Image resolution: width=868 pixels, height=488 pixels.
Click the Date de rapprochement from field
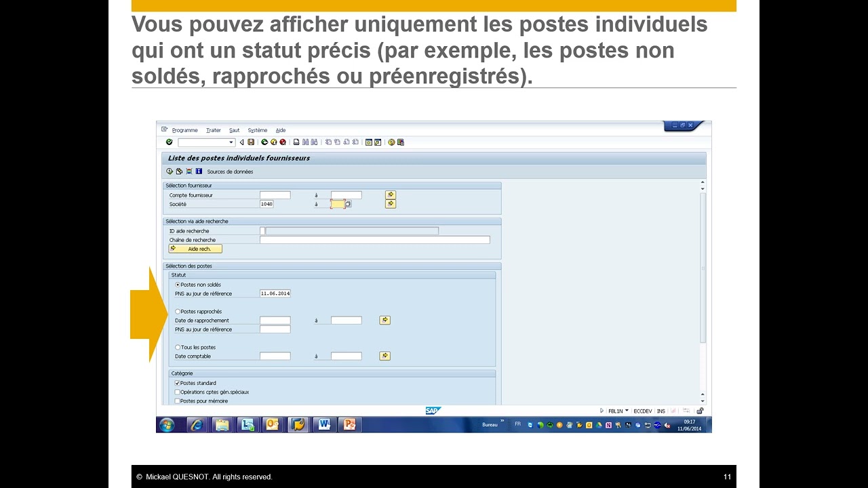(275, 320)
